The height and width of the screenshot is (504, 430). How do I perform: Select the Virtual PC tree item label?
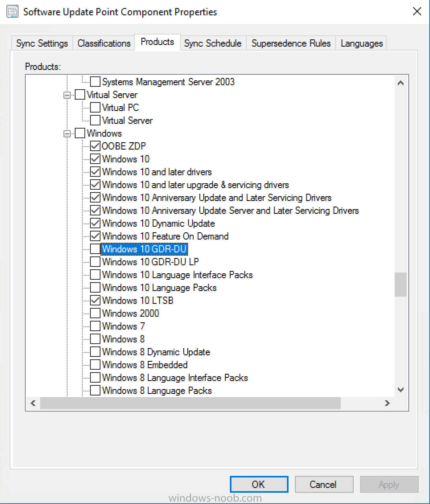point(121,108)
